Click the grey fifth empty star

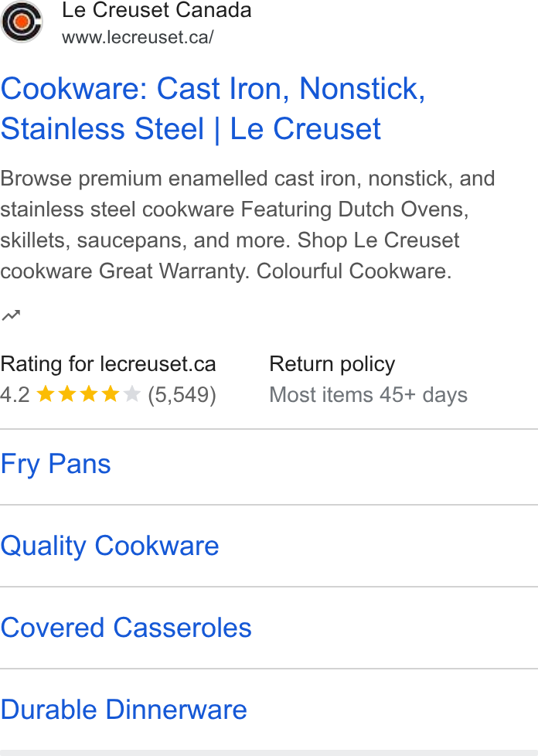coord(131,394)
